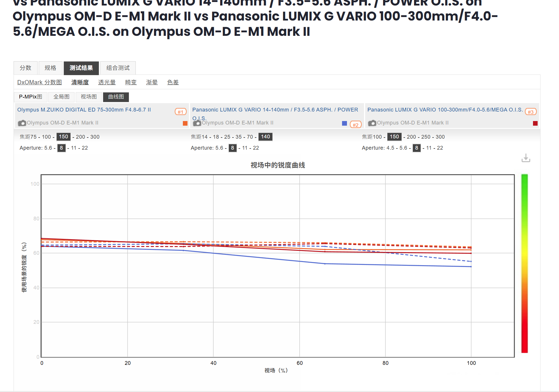Click camera icon under Olympus 75-300mm lens

22,123
